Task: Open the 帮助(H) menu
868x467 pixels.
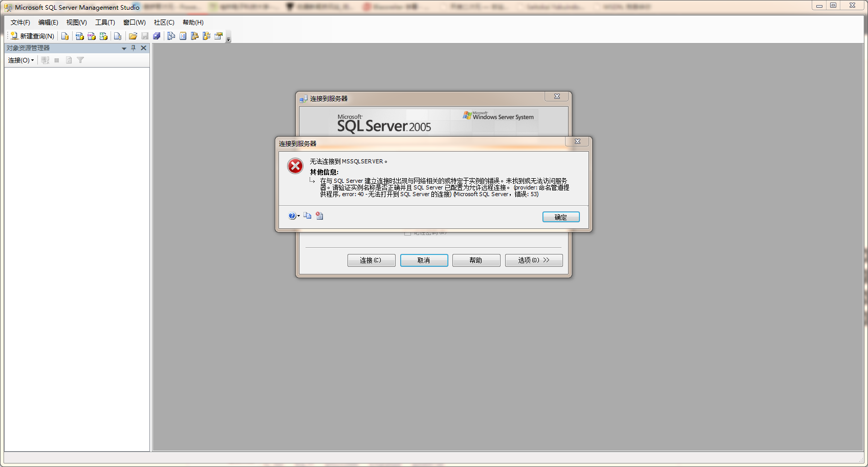Action: coord(193,23)
